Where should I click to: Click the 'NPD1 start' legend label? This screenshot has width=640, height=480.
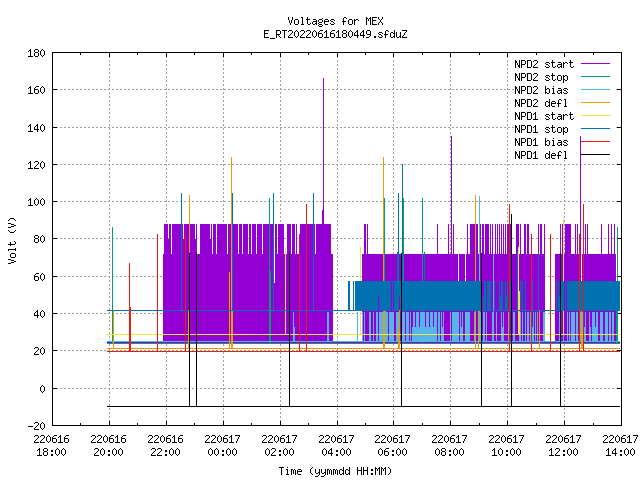544,116
